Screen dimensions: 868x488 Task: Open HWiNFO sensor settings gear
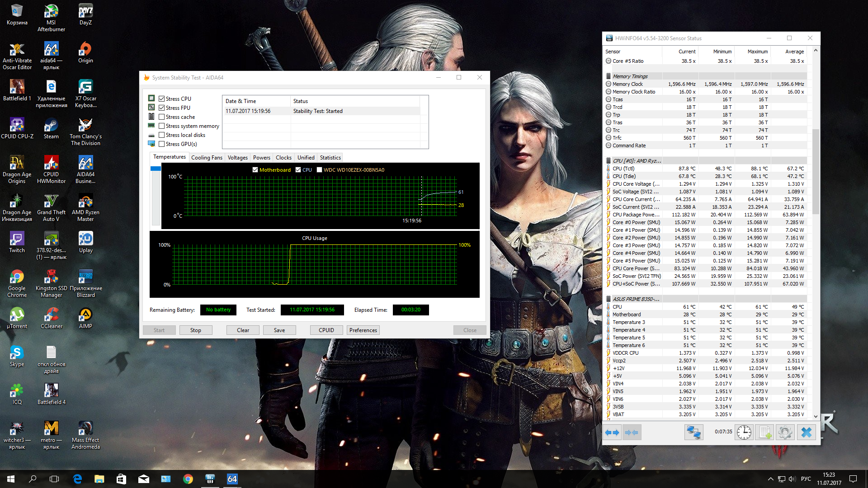tap(785, 432)
